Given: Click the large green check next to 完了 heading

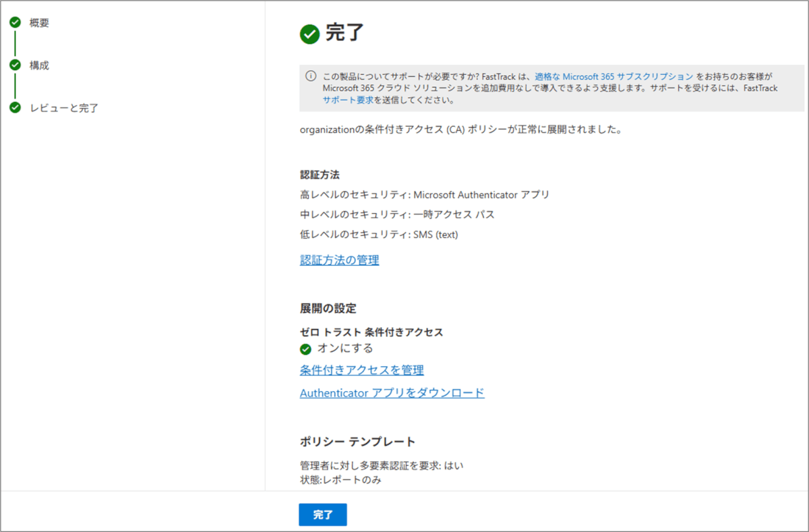Looking at the screenshot, I should coord(309,34).
